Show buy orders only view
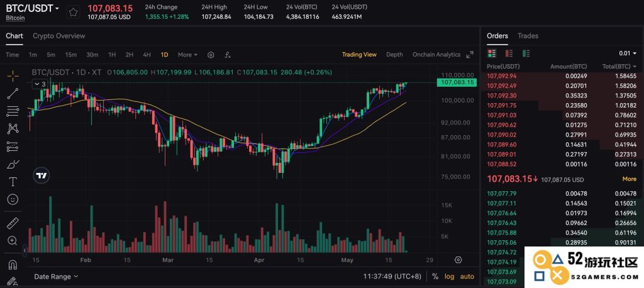644x288 pixels. pyautogui.click(x=526, y=53)
